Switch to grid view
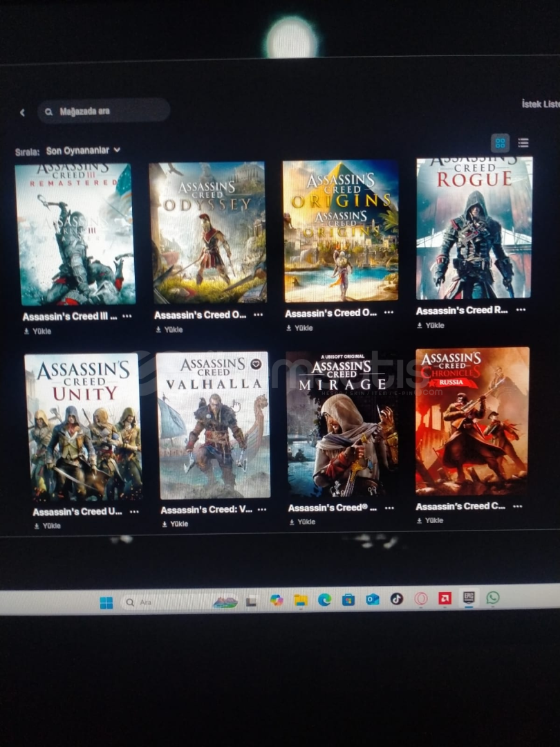Image resolution: width=560 pixels, height=747 pixels. (500, 143)
